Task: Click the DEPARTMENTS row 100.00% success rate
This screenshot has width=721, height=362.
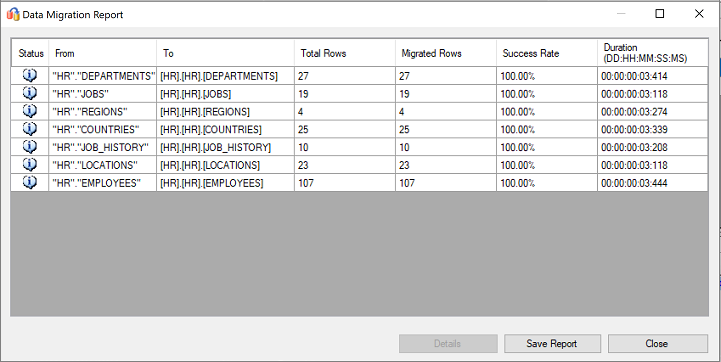Action: [547, 76]
